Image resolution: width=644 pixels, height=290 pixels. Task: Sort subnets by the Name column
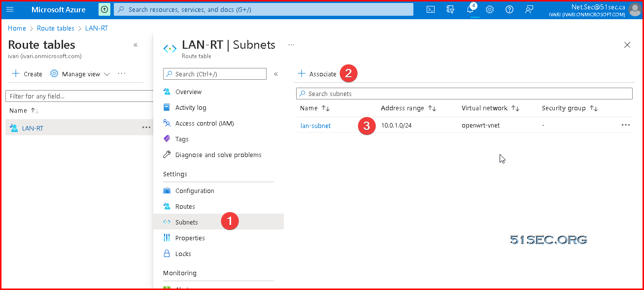coord(315,108)
